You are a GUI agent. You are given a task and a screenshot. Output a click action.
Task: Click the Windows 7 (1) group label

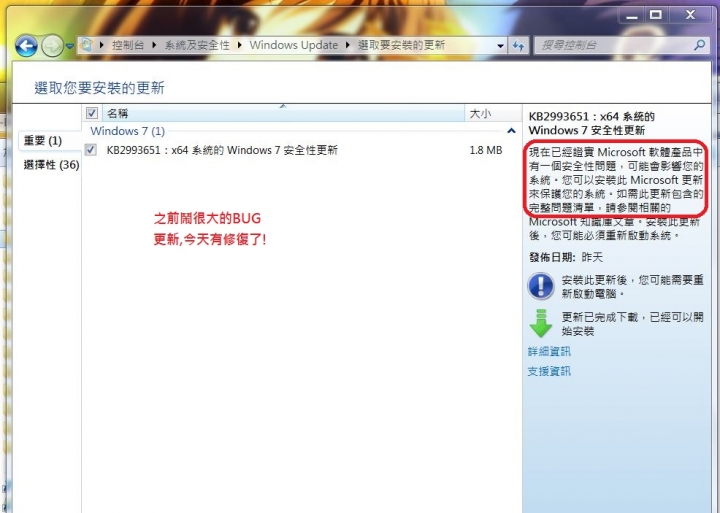click(x=128, y=131)
